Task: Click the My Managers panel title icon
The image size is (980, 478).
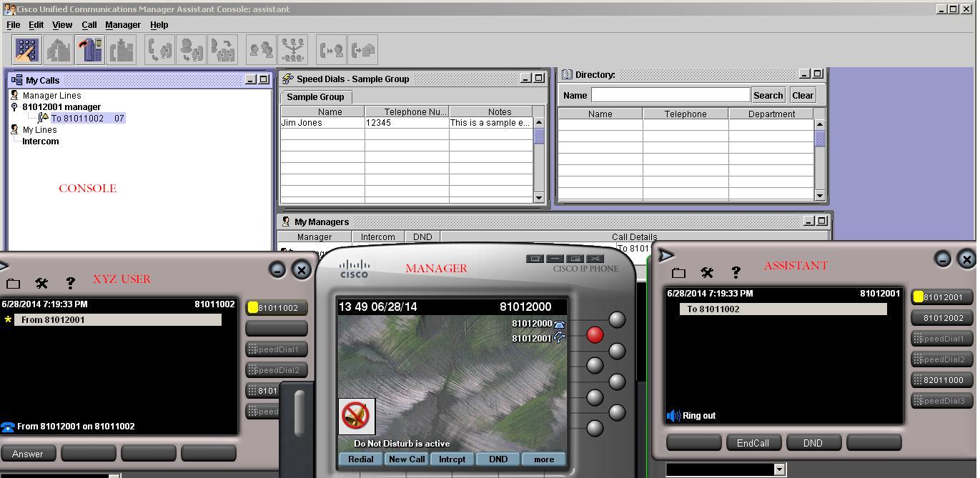Action: click(x=286, y=221)
